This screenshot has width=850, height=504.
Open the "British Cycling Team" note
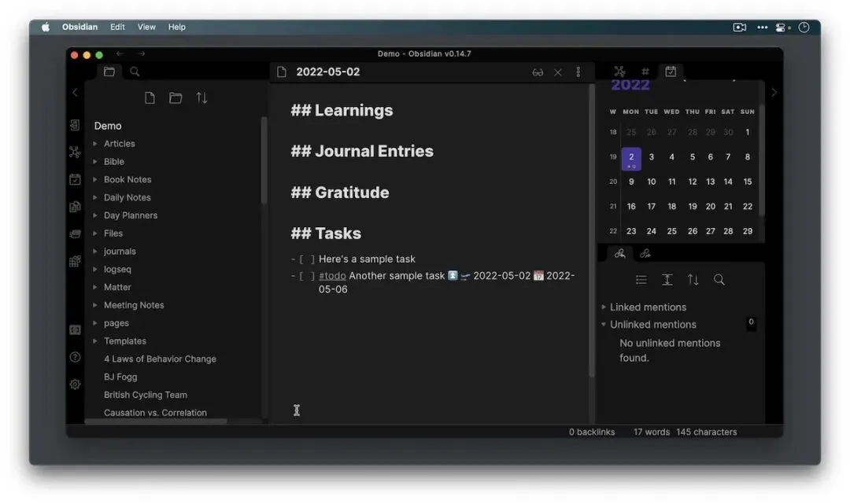click(x=146, y=395)
